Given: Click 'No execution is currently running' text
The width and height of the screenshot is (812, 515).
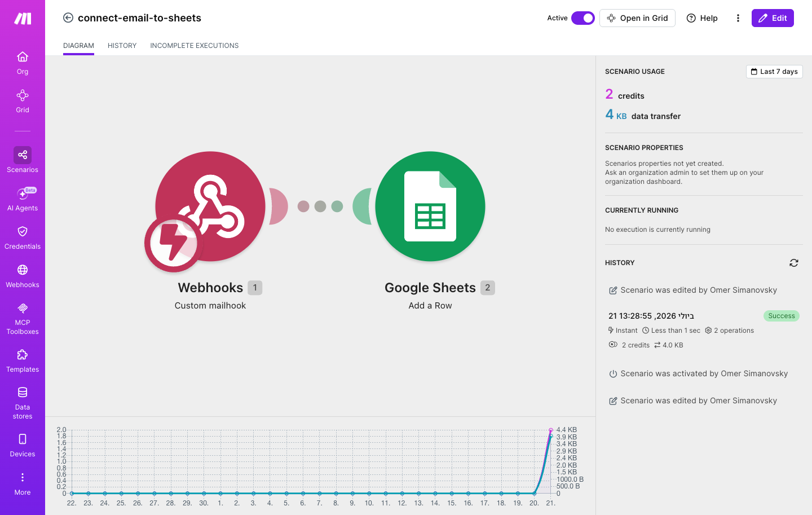Looking at the screenshot, I should coord(657,230).
